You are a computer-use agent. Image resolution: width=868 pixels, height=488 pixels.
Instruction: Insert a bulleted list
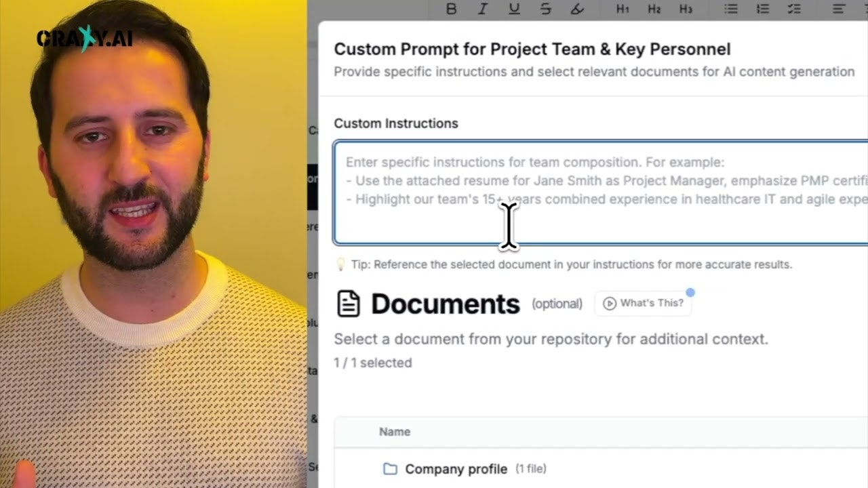point(731,9)
